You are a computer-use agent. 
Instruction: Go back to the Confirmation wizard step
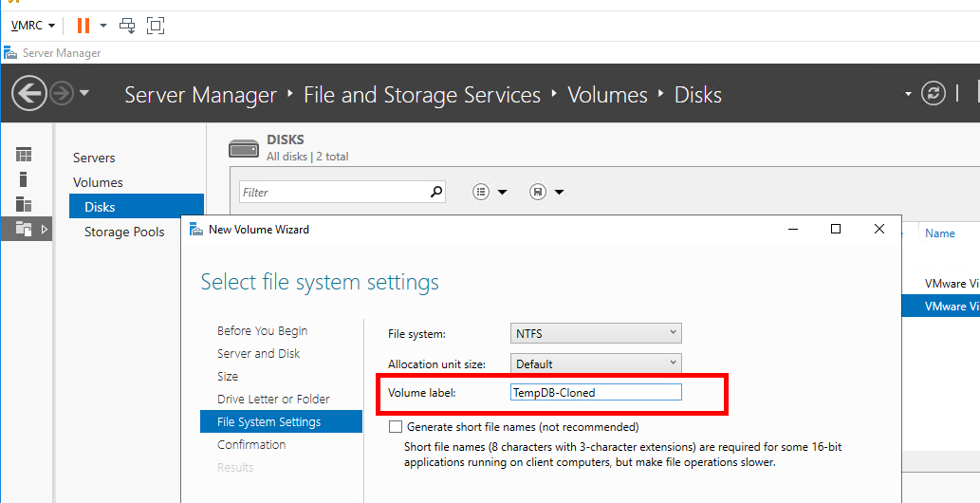pos(251,444)
